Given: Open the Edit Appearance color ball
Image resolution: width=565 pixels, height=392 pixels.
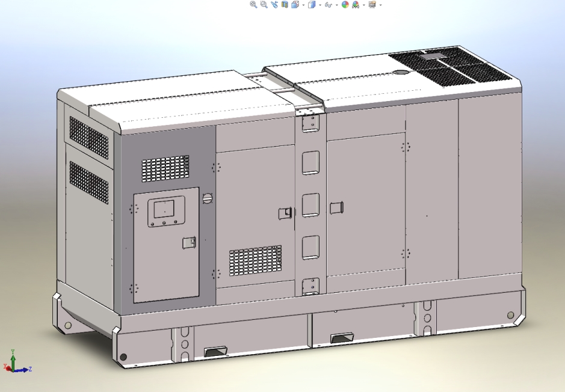Looking at the screenshot, I should (345, 4).
